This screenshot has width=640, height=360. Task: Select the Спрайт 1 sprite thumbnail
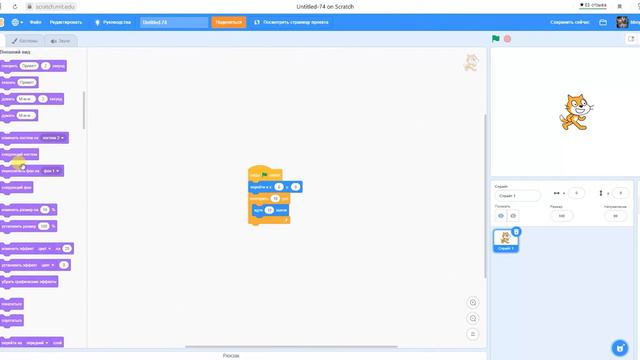505,240
